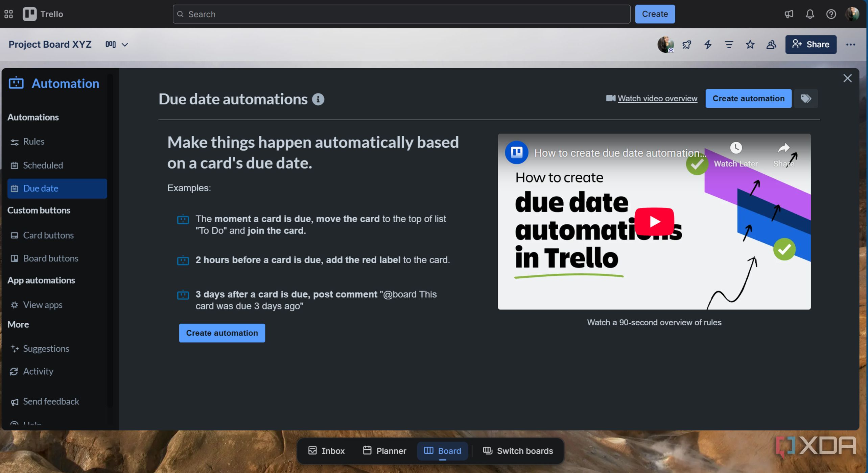Image resolution: width=868 pixels, height=473 pixels.
Task: Click the info icon next to Due date automations
Action: point(318,99)
